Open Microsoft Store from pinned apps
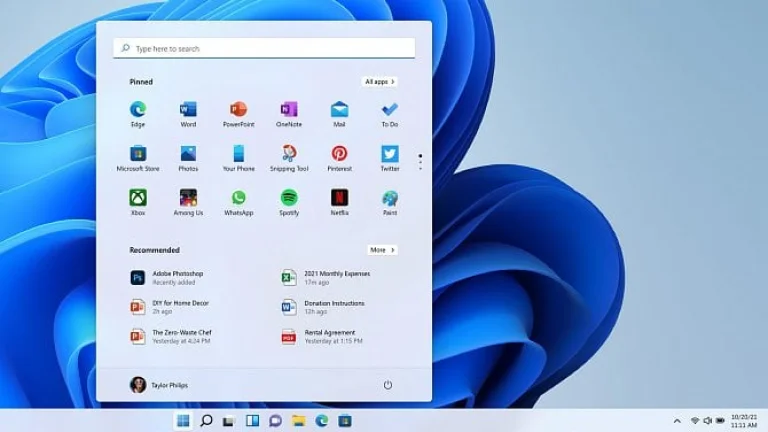768x432 pixels. click(x=138, y=158)
